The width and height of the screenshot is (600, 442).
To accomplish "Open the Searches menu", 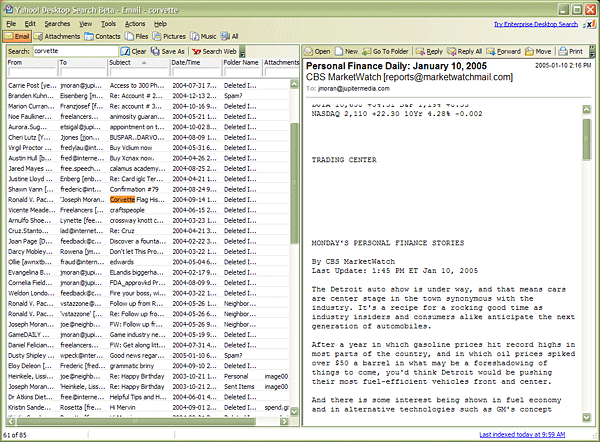I will [x=57, y=24].
